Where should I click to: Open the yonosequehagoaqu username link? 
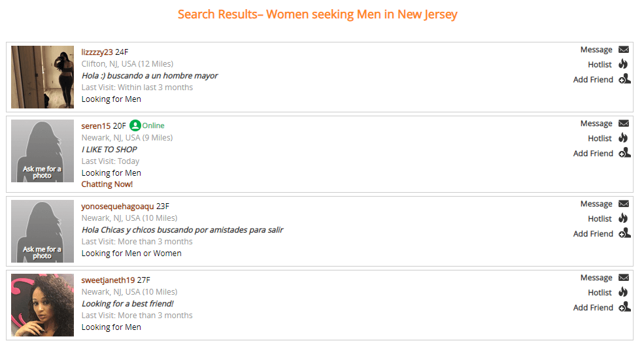pos(118,206)
